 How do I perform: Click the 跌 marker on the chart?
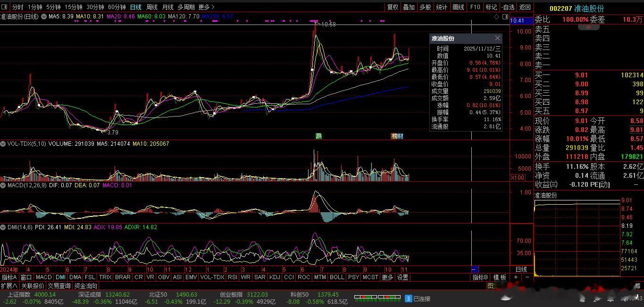coord(319,136)
